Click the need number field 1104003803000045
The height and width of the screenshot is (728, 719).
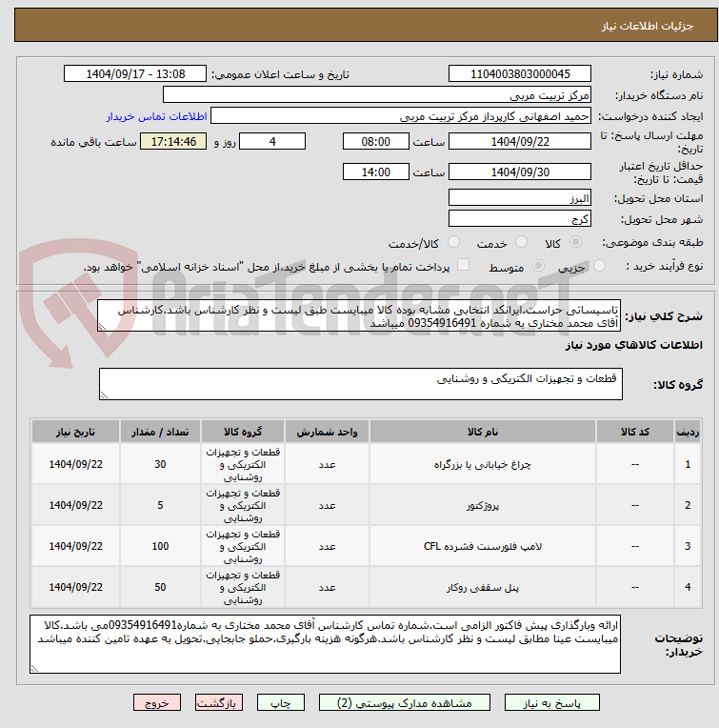(x=520, y=73)
